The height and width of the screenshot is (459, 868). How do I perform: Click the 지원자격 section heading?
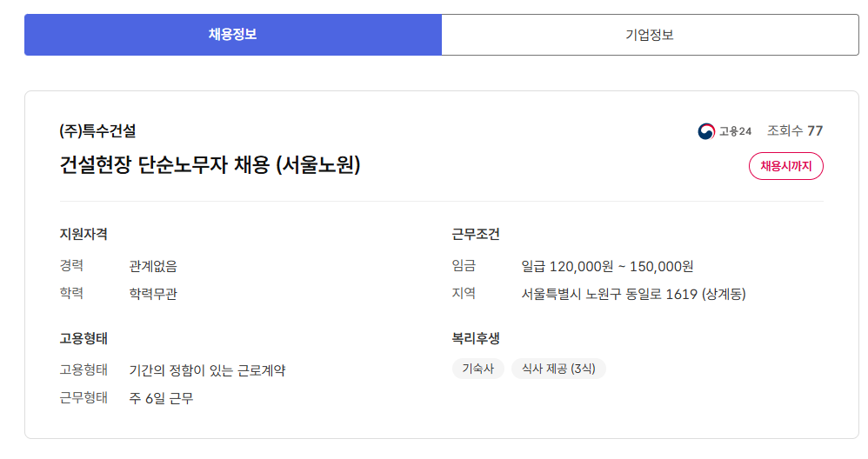point(83,234)
